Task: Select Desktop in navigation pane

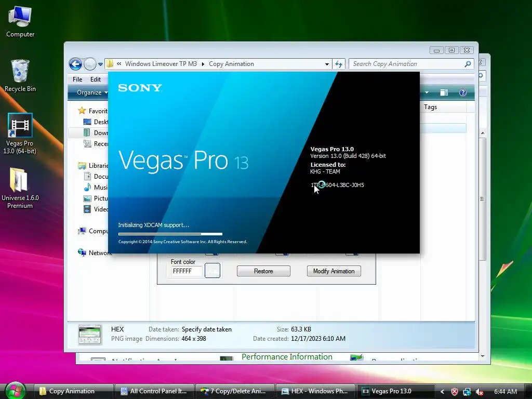Action: point(96,122)
